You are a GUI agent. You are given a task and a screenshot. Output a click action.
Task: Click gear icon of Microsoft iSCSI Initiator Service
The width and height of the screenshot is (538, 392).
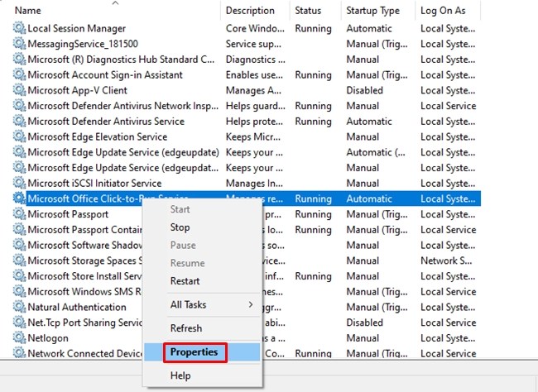click(19, 183)
